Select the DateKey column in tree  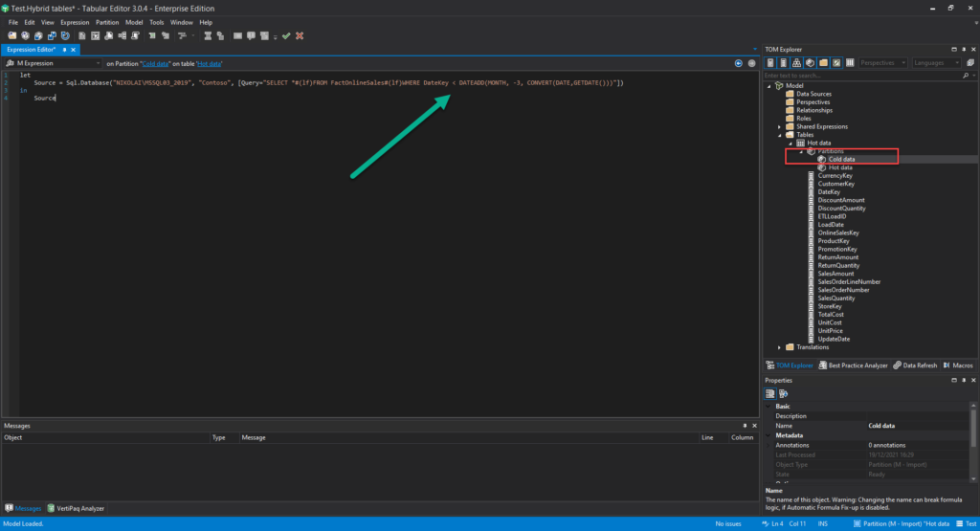click(829, 192)
